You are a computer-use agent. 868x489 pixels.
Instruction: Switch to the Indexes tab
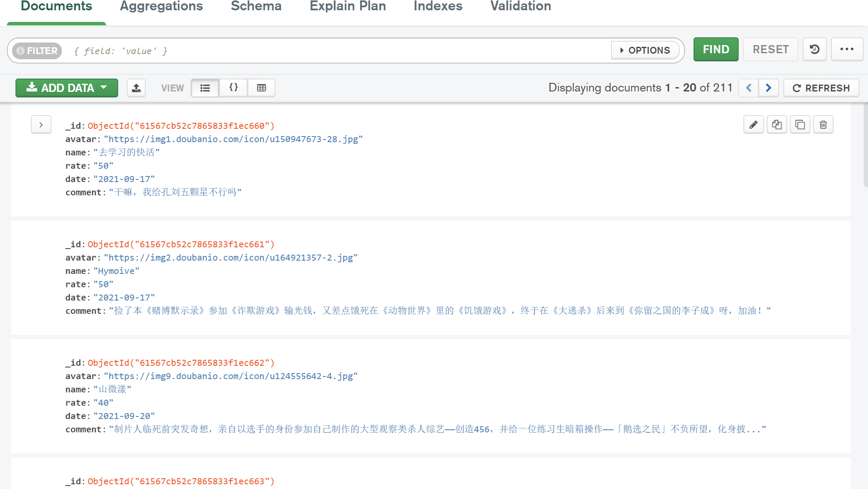point(438,6)
